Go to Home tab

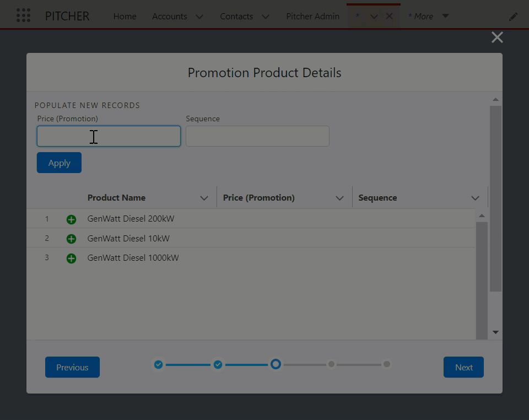[125, 17]
